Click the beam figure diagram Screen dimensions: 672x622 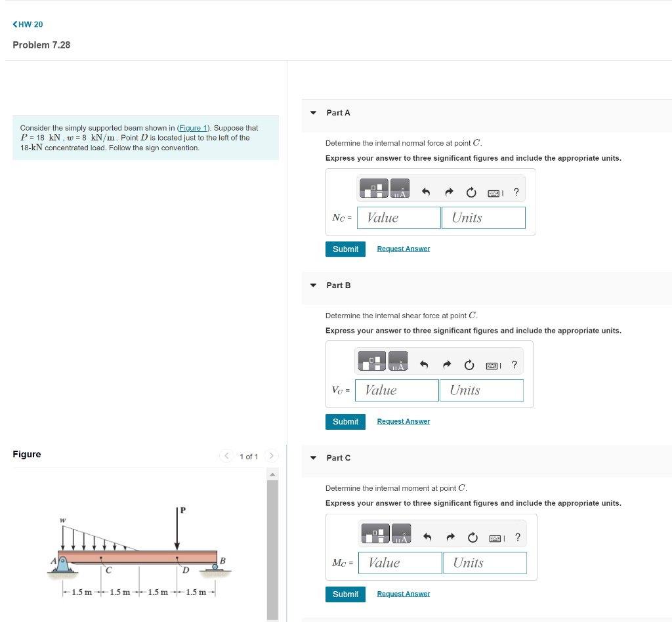click(x=139, y=552)
